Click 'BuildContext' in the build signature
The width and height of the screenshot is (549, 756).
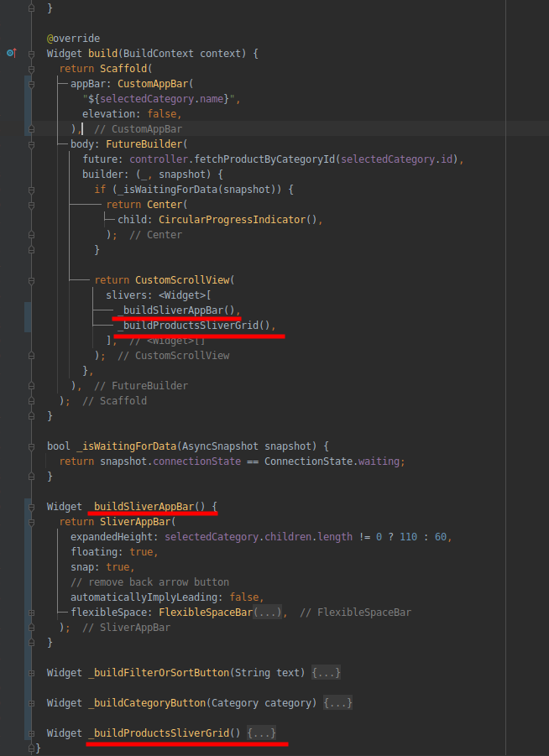159,54
